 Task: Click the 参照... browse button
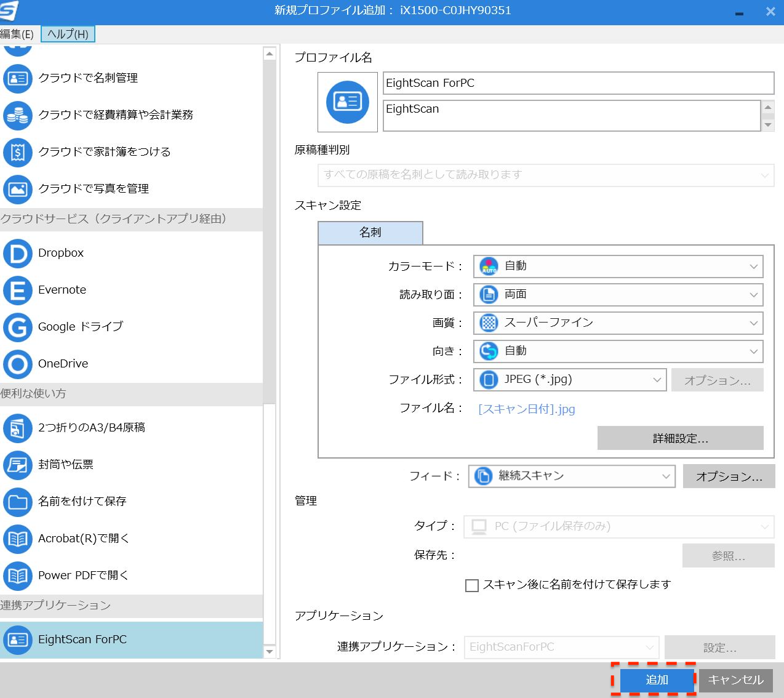(729, 556)
